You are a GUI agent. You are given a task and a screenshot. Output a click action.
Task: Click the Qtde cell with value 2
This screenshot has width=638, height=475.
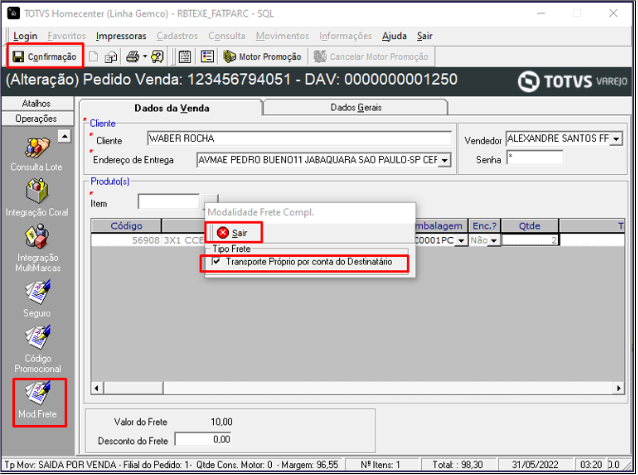(x=530, y=240)
